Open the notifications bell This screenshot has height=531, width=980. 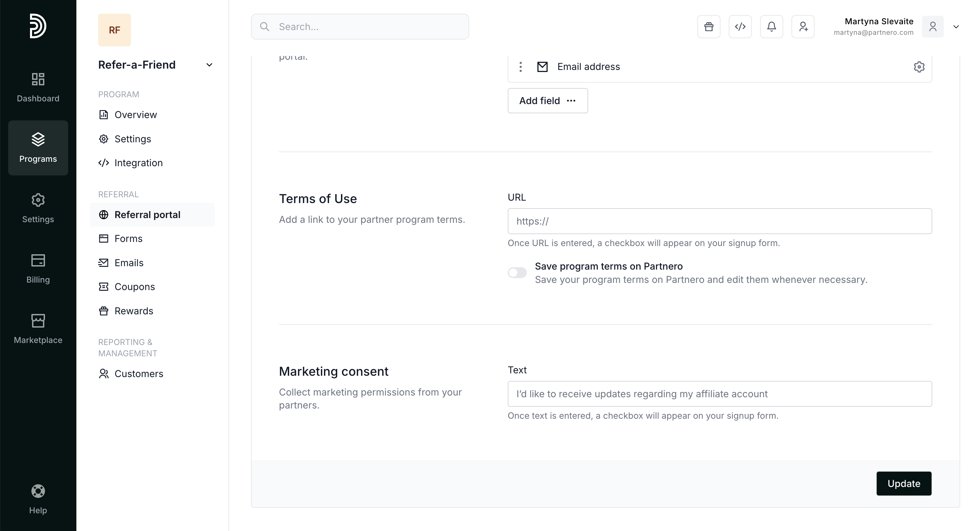click(x=771, y=27)
